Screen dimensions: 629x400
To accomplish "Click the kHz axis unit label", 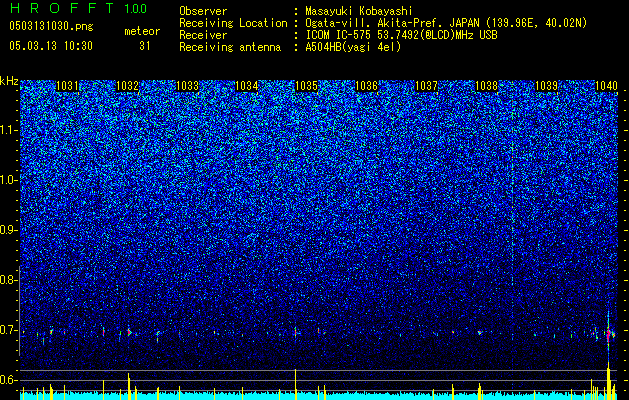I will pyautogui.click(x=9, y=81).
